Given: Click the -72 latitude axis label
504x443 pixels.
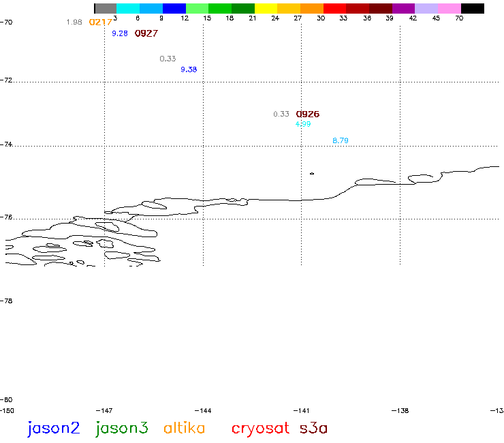Looking at the screenshot, I should pyautogui.click(x=6, y=80).
